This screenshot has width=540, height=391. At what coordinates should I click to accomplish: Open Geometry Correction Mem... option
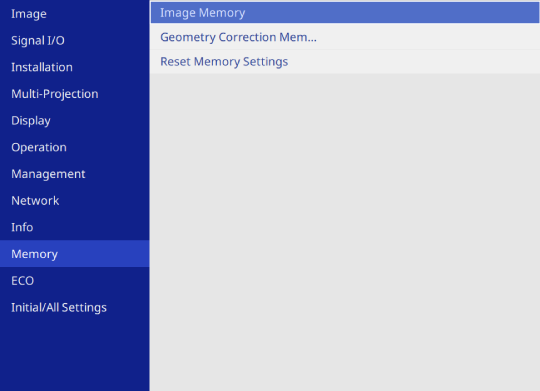[345, 37]
